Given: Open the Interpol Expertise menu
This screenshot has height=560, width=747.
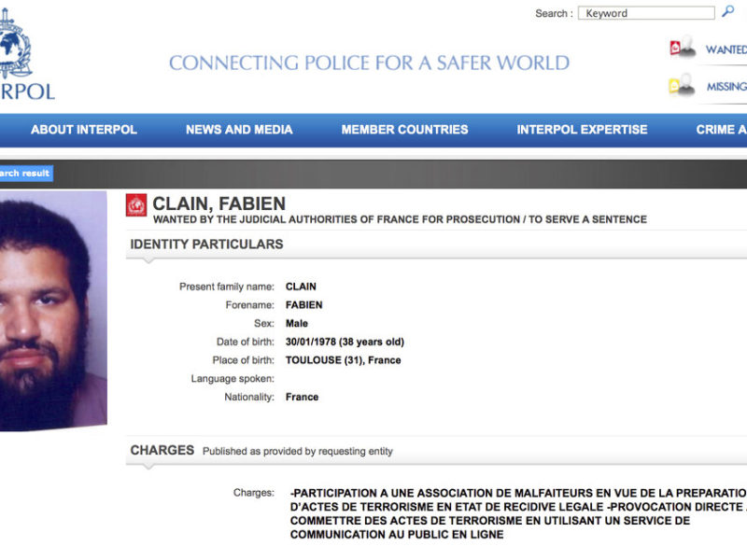Looking at the screenshot, I should click(582, 130).
